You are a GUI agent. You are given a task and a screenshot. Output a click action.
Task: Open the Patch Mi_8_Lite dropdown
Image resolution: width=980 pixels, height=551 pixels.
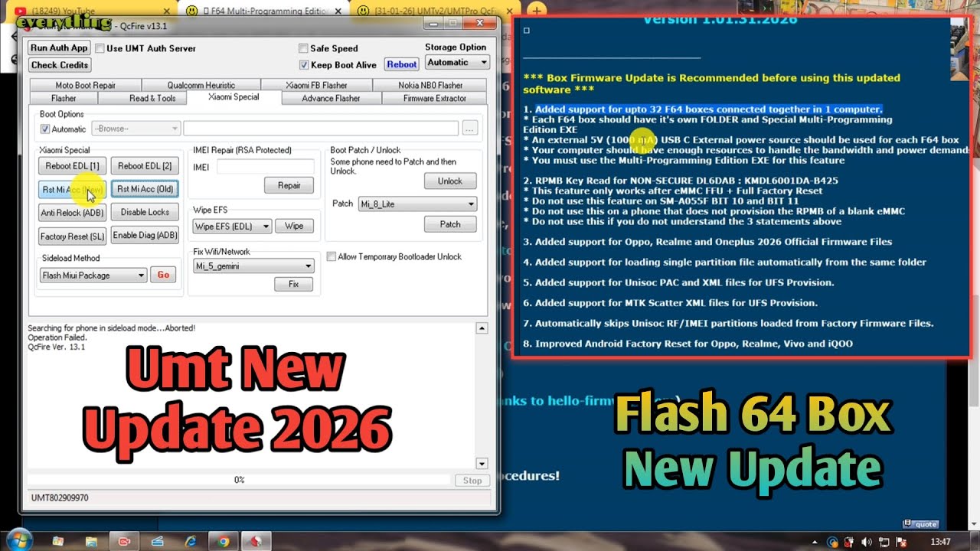(x=417, y=204)
